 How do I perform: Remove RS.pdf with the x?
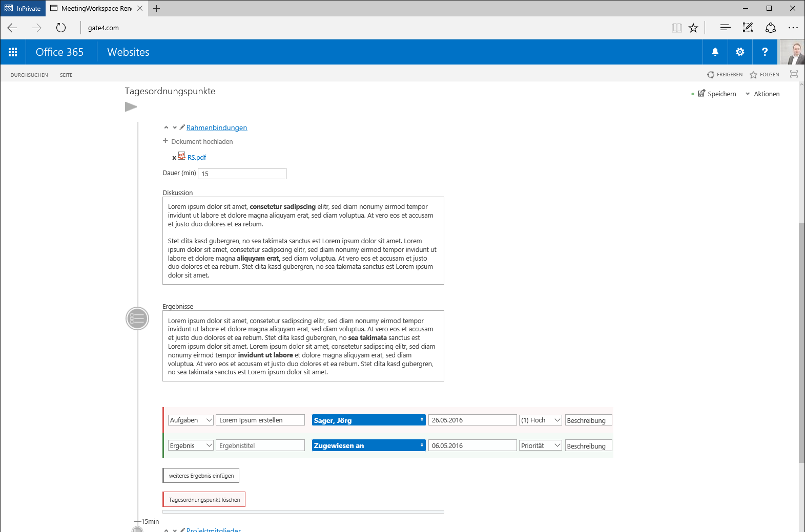click(174, 158)
